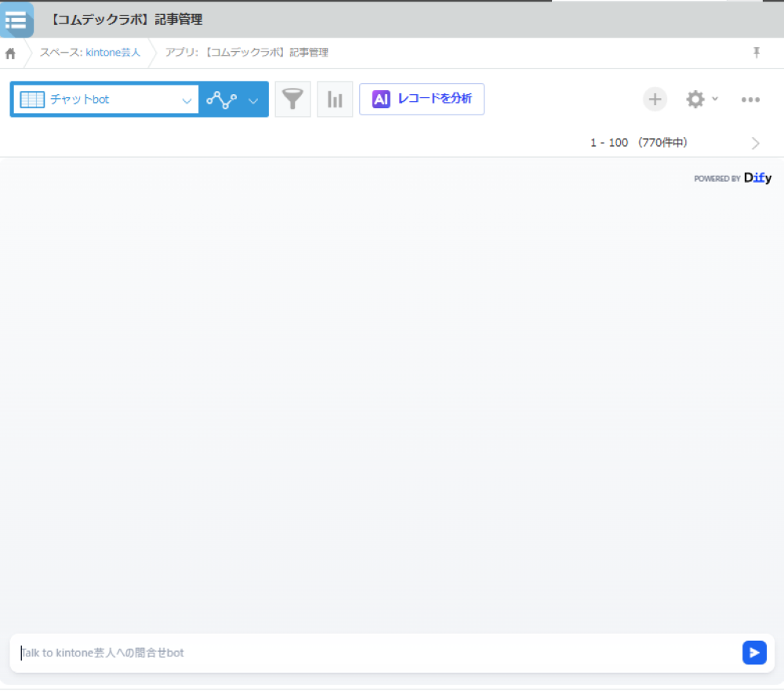
Task: Open the bar chart aggregation icon
Action: click(x=335, y=100)
